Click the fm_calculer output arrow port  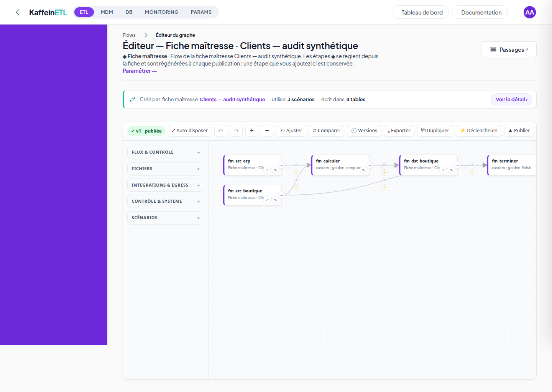click(370, 166)
